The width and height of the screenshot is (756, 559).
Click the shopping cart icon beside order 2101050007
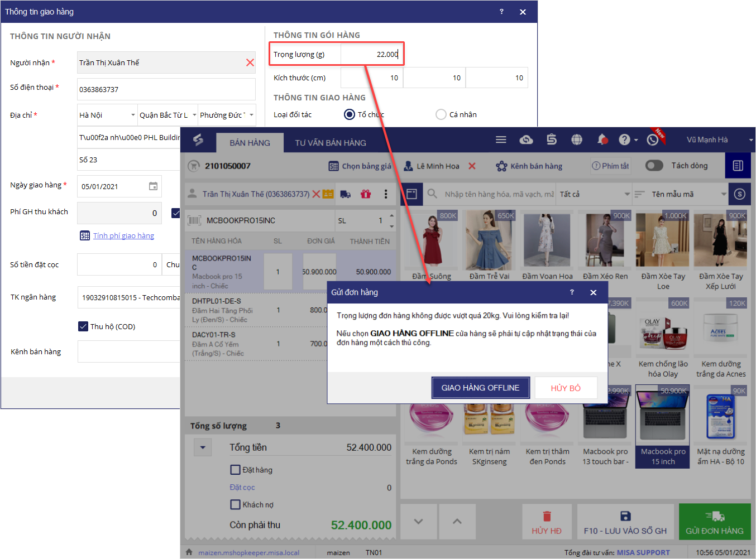[194, 166]
